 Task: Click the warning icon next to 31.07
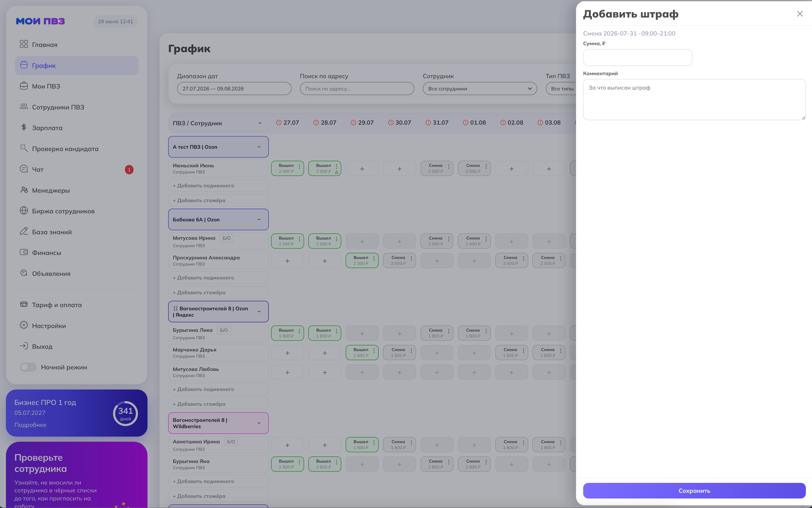(428, 123)
